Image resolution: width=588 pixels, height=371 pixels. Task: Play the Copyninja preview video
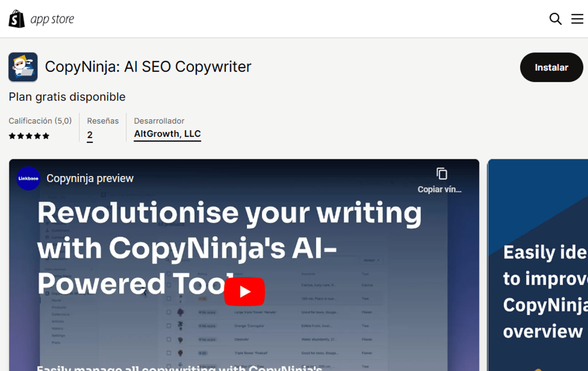(x=245, y=291)
